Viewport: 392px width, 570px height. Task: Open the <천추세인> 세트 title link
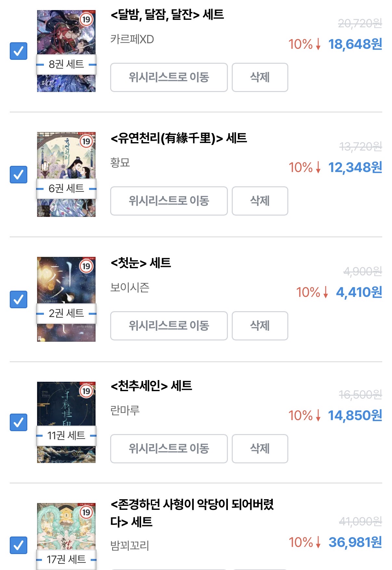point(151,386)
